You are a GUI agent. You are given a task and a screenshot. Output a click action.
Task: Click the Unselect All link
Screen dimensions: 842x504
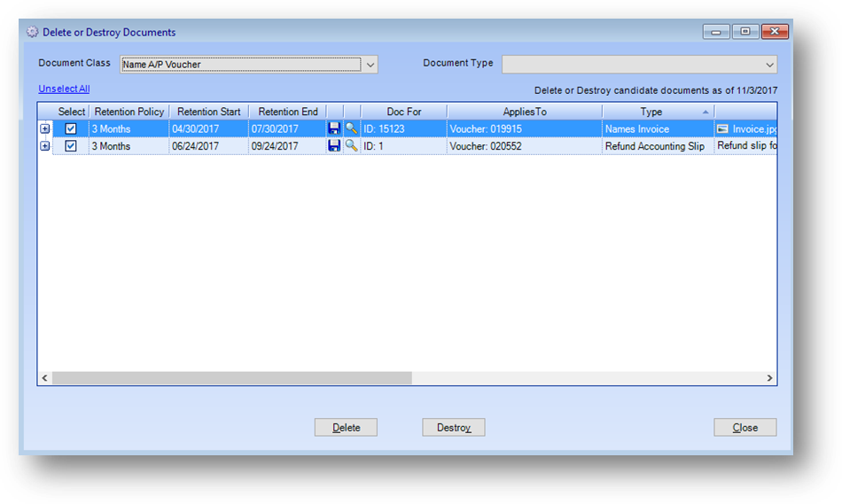[64, 89]
